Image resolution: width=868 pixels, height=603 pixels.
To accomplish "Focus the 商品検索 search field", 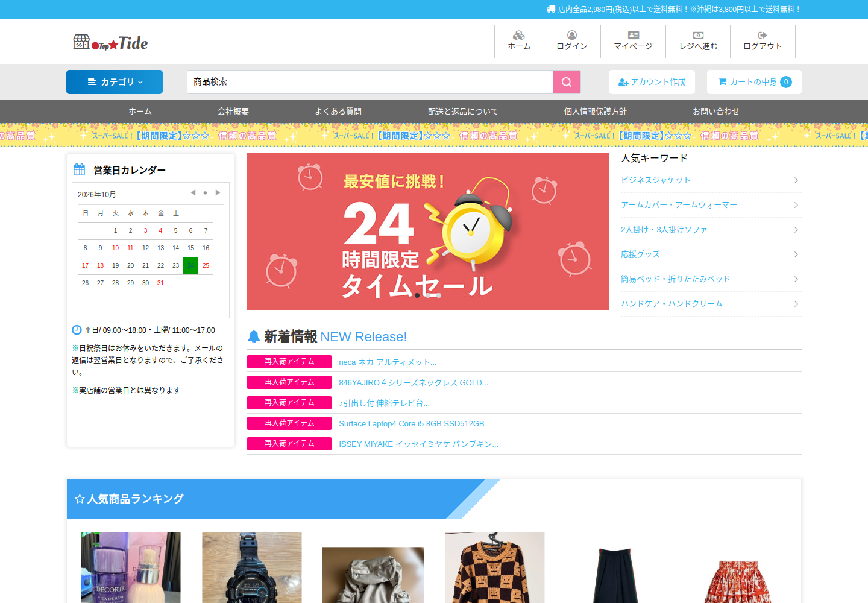I will click(x=370, y=82).
